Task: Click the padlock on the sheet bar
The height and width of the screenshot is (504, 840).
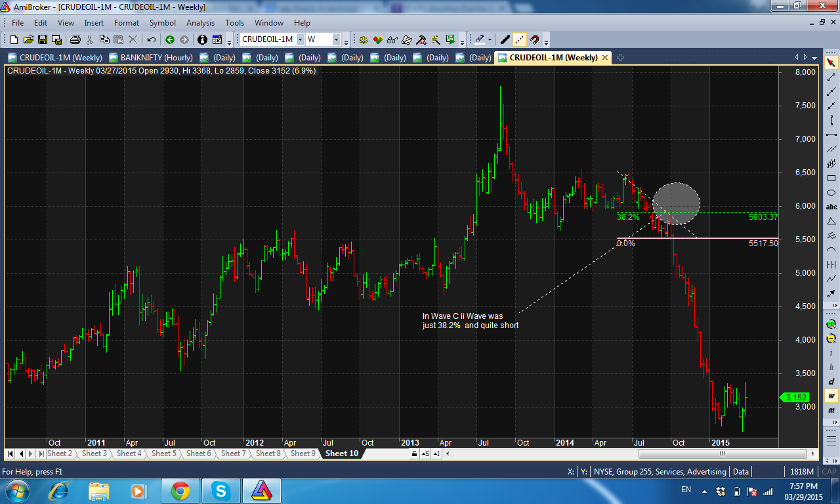Action: [x=413, y=453]
